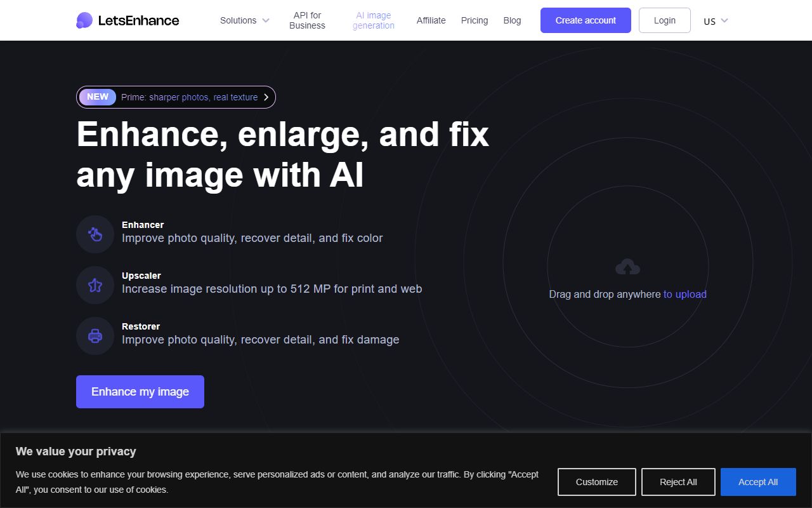Image resolution: width=812 pixels, height=508 pixels.
Task: Select AI image generation in the navbar
Action: tap(373, 20)
